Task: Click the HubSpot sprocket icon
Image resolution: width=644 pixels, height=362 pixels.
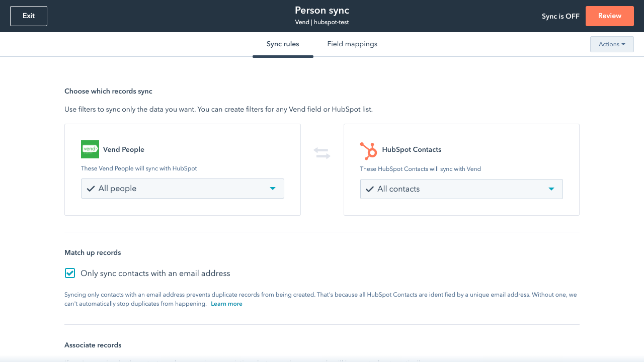Action: 368,149
